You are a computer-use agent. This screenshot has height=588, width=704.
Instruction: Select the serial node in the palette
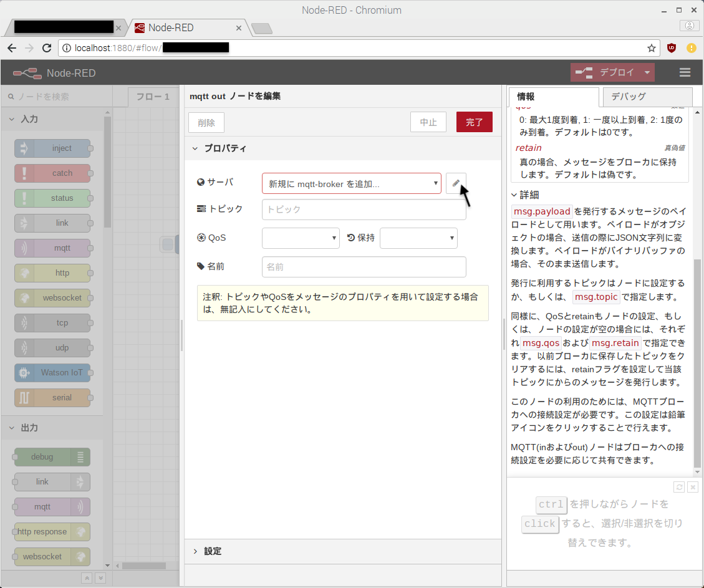pyautogui.click(x=52, y=398)
